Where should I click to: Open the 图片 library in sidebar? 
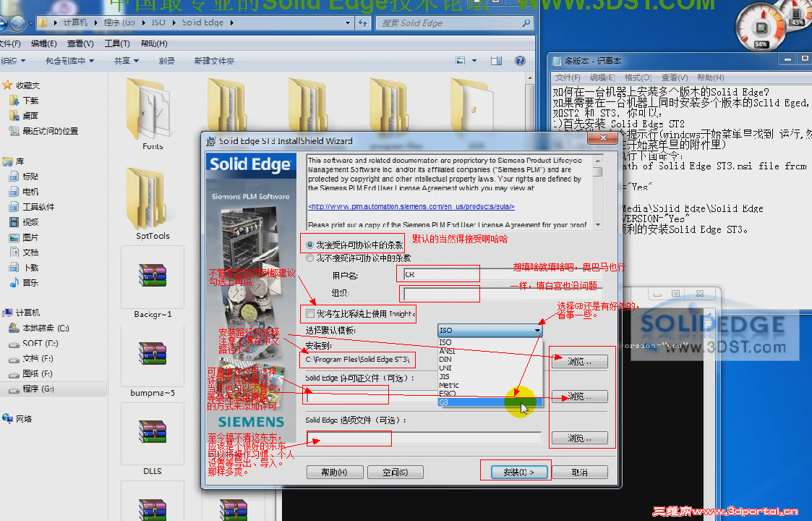point(33,237)
